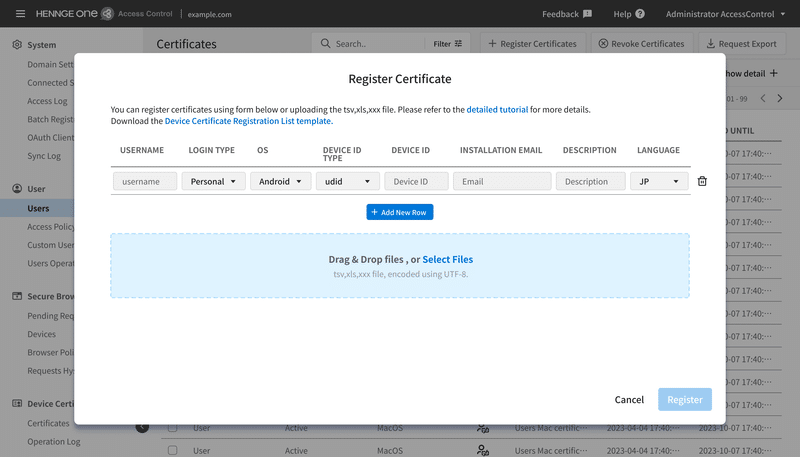This screenshot has width=800, height=457.
Task: Click the Device Certificates section icon
Action: pyautogui.click(x=17, y=403)
